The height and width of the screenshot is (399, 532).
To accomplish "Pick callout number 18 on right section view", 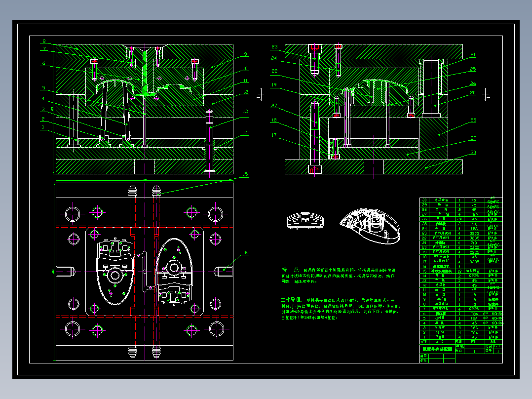I will (274, 120).
